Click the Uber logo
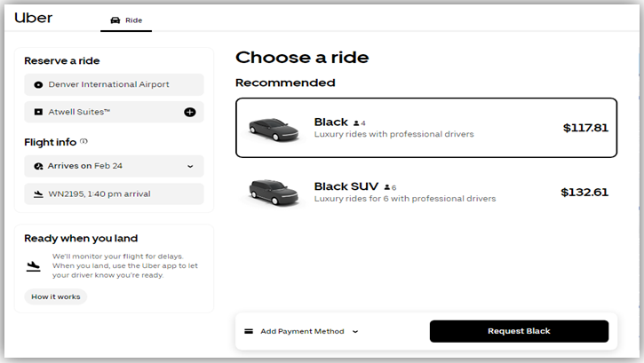The height and width of the screenshot is (363, 644). pos(34,18)
